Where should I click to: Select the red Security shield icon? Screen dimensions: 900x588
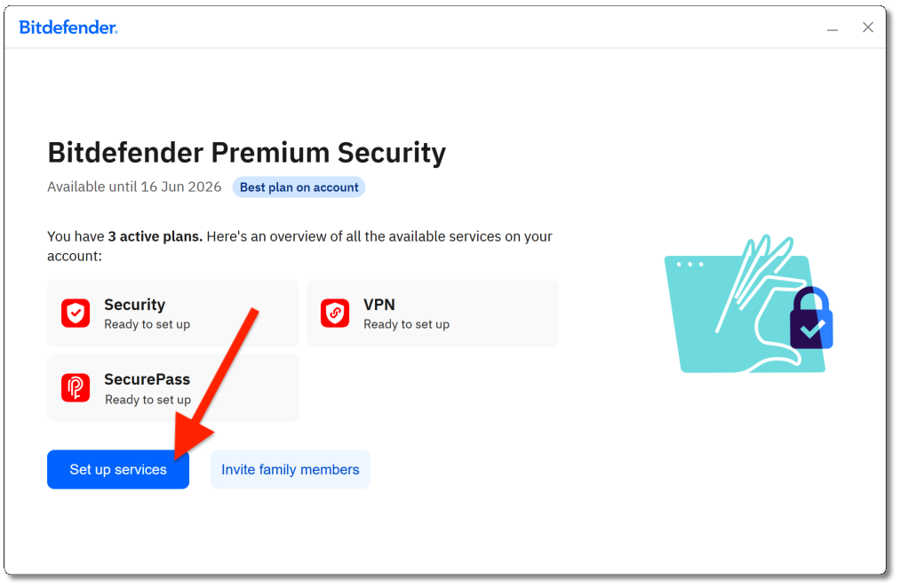click(76, 313)
